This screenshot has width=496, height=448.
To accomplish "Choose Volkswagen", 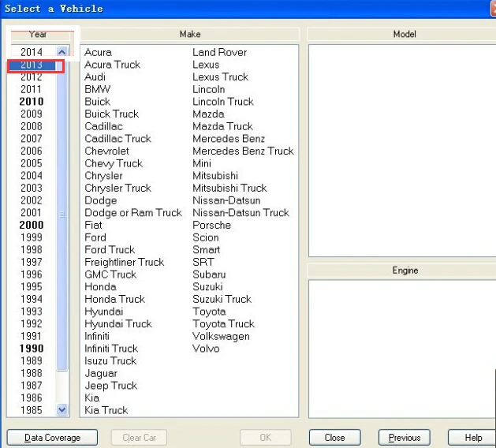I will point(221,336).
